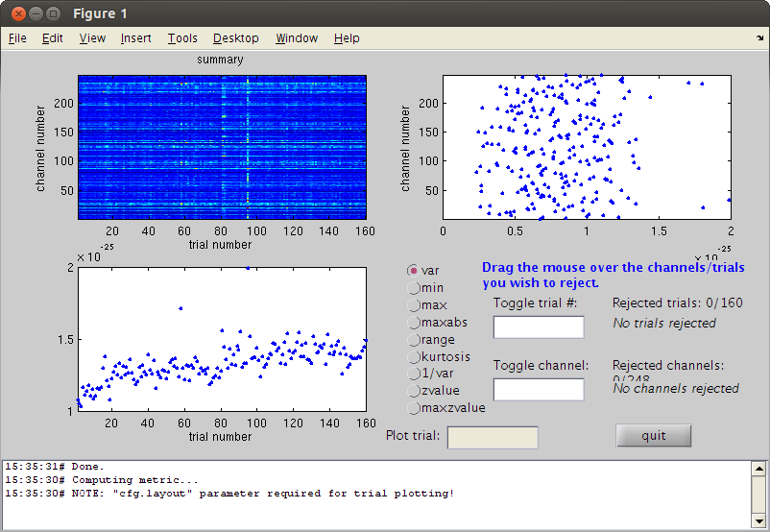Select the max metric radio button

(414, 305)
